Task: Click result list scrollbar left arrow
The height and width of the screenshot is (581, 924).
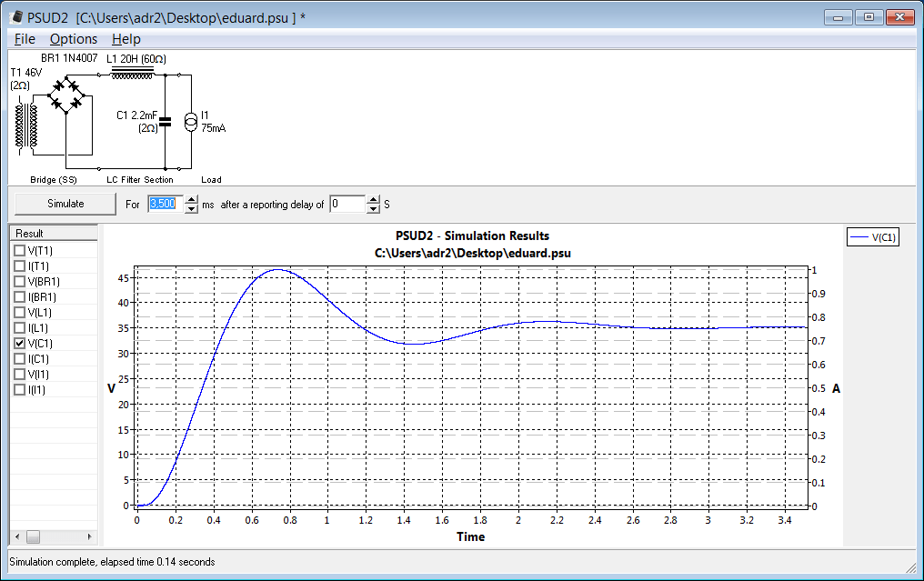Action: pos(17,536)
